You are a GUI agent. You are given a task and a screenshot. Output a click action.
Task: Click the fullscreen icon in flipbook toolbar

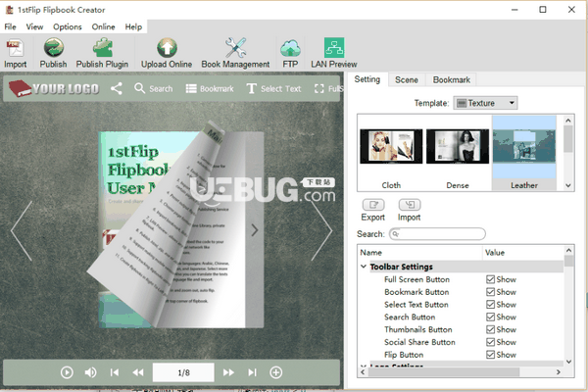coord(318,89)
